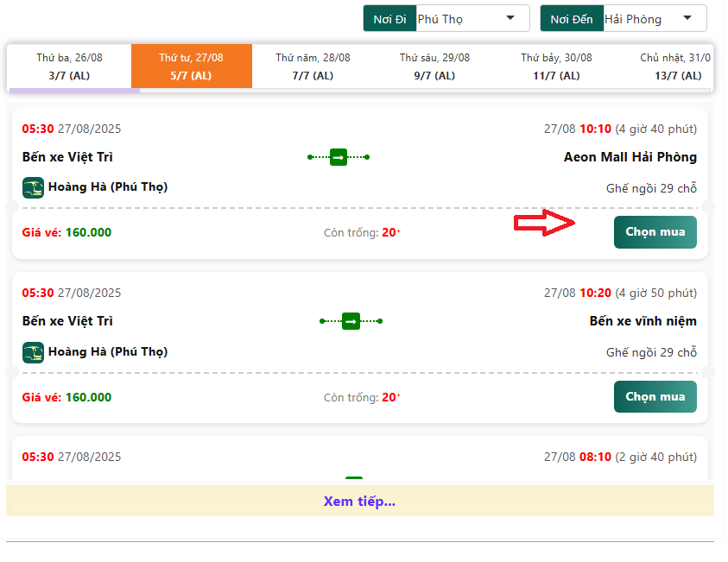Click Aeon Mall Hải Phòng destination text

click(x=630, y=157)
